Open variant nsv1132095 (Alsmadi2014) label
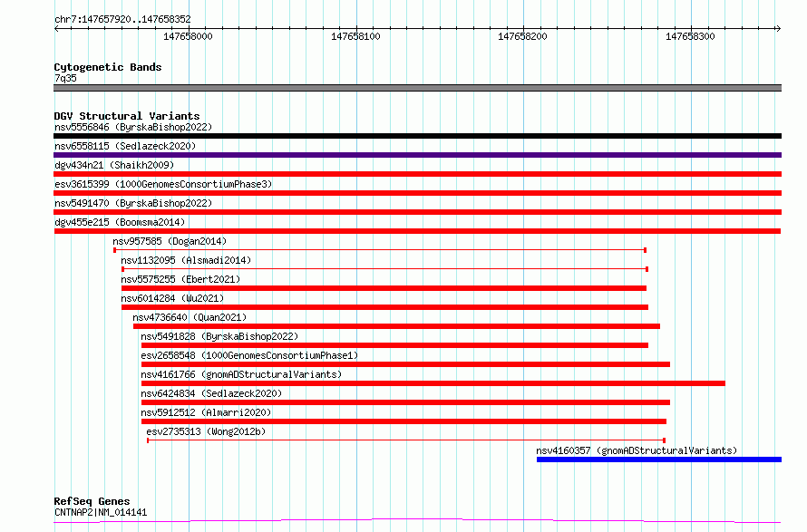Image resolution: width=807 pixels, height=532 pixels. [186, 260]
